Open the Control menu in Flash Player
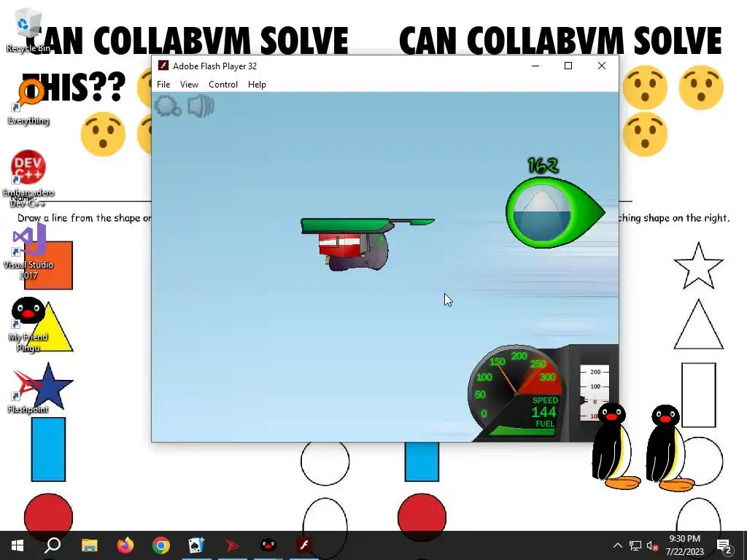 pos(223,85)
